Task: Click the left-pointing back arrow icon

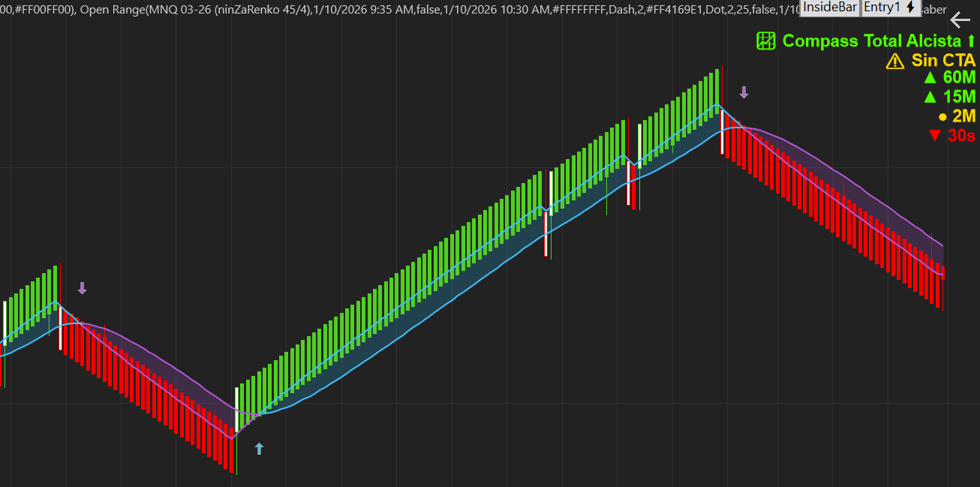Action: point(960,20)
